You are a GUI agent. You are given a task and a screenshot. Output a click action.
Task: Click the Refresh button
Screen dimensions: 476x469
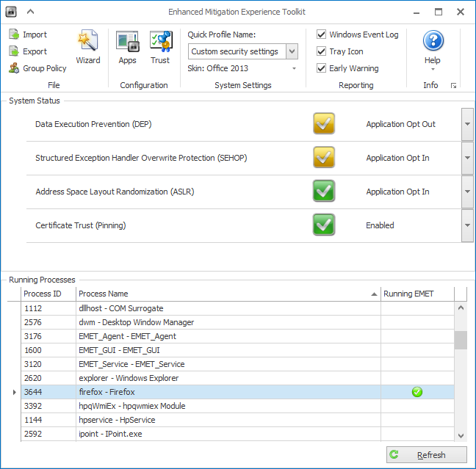click(x=427, y=455)
